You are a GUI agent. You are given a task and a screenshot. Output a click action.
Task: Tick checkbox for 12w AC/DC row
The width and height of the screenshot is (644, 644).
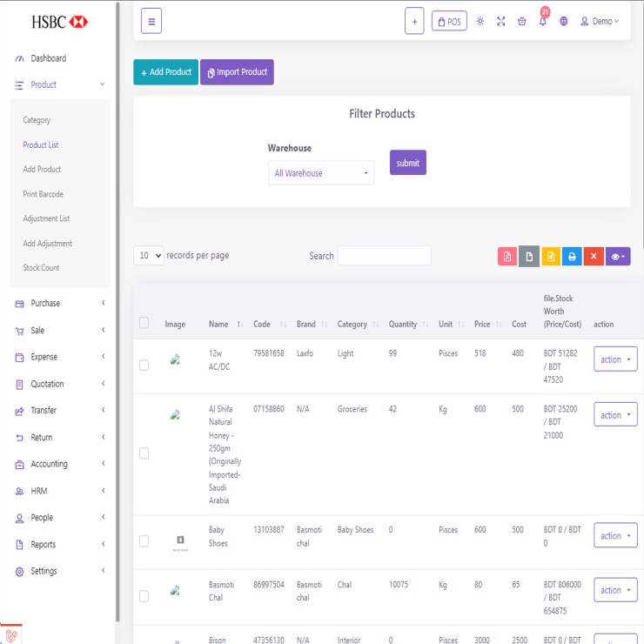pyautogui.click(x=144, y=366)
